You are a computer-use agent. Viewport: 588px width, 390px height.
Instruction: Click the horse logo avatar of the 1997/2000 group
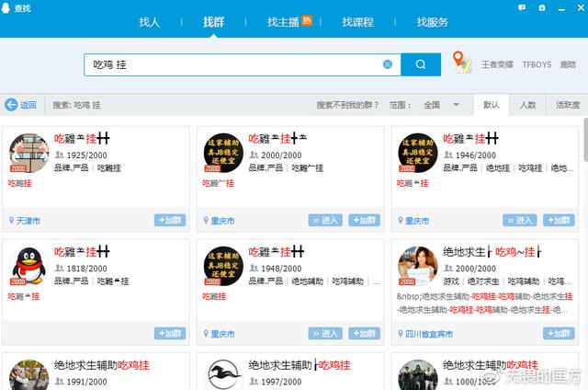coord(223,374)
